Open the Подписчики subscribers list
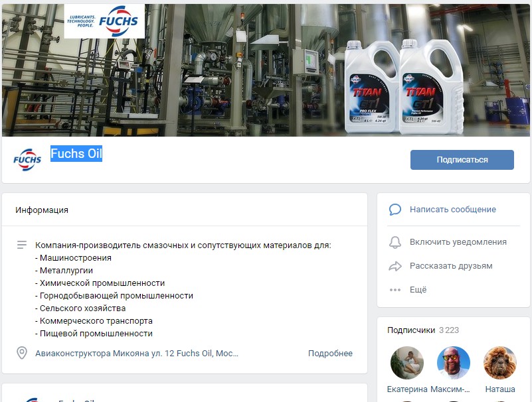The height and width of the screenshot is (402, 532). point(411,330)
